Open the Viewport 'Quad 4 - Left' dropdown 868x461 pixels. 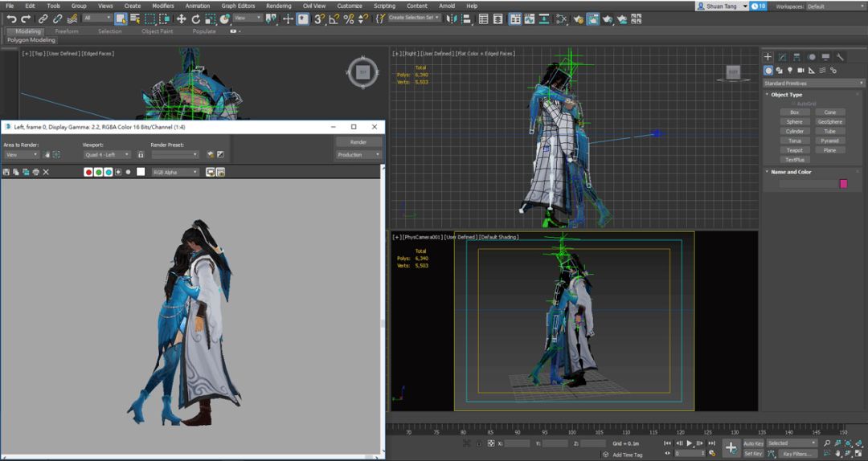[x=106, y=154]
